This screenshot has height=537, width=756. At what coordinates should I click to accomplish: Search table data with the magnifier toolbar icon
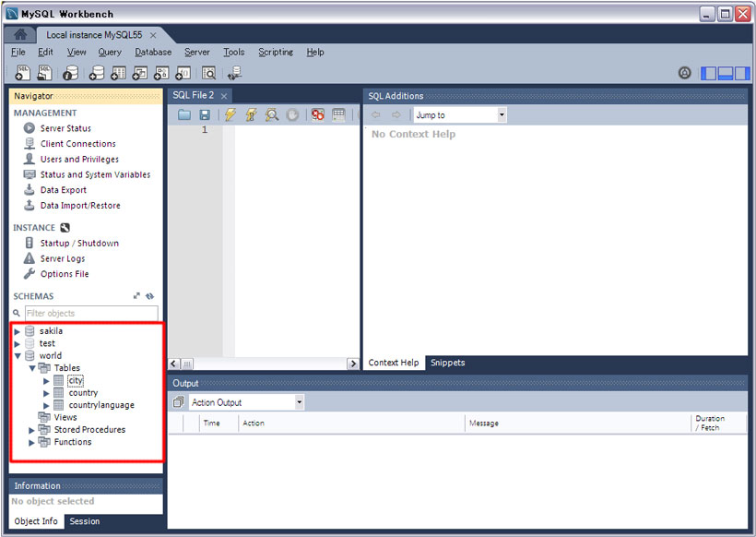click(208, 73)
